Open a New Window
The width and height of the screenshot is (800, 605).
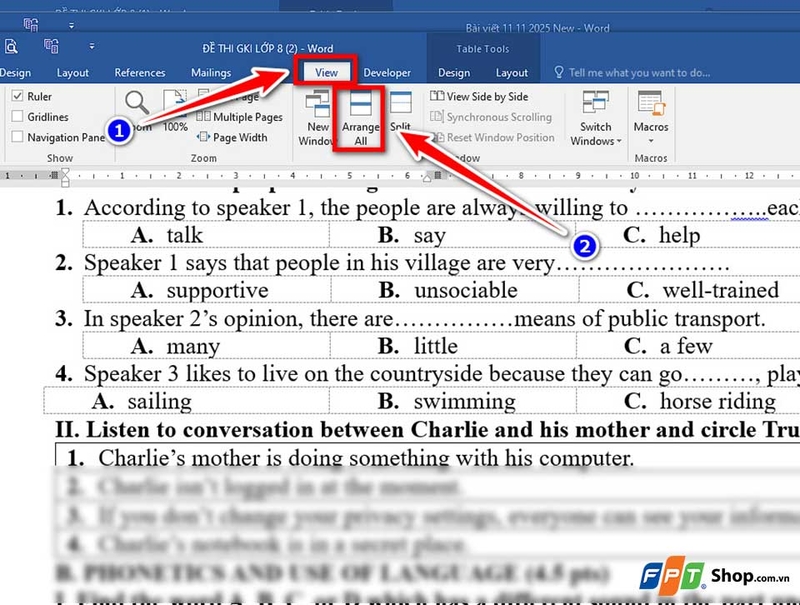317,118
